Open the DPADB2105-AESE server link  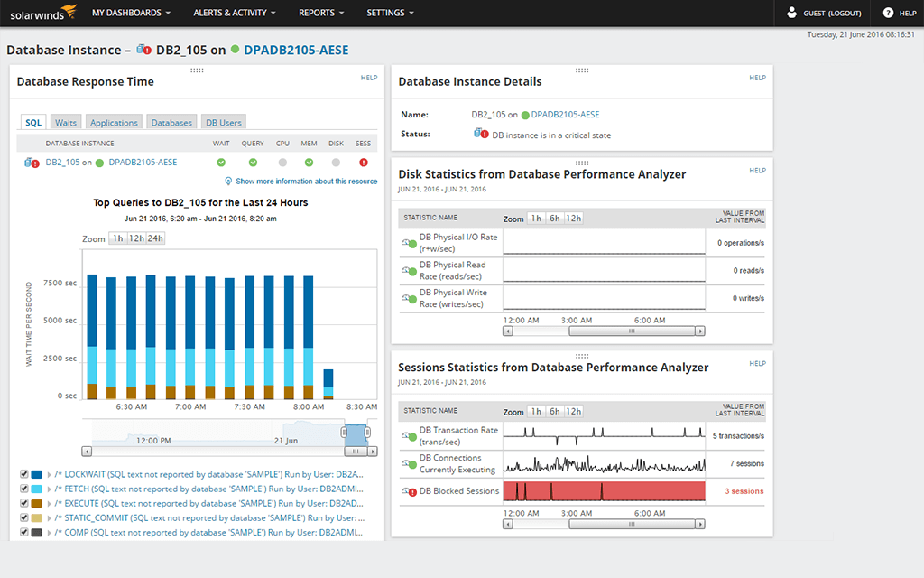pyautogui.click(x=298, y=51)
